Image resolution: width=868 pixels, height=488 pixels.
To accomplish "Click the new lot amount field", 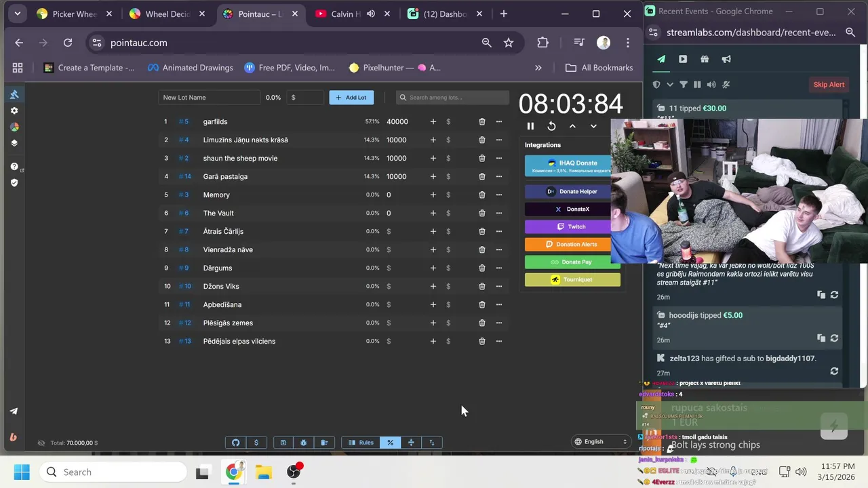I will coord(306,98).
